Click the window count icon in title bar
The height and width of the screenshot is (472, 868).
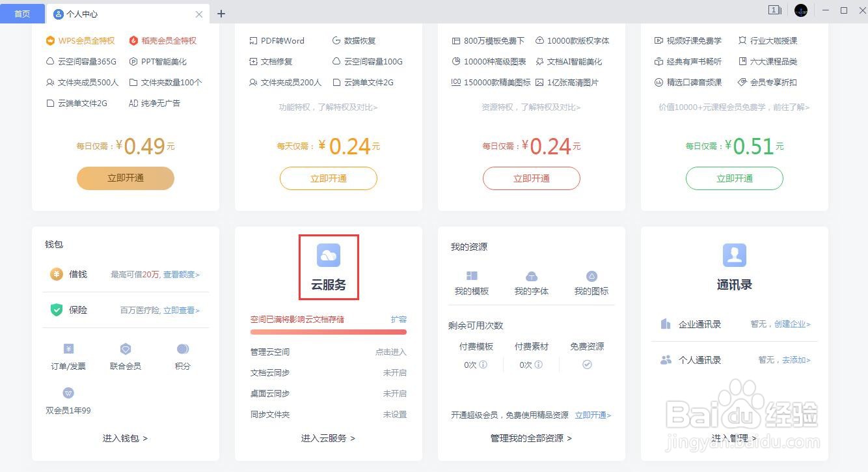click(775, 10)
